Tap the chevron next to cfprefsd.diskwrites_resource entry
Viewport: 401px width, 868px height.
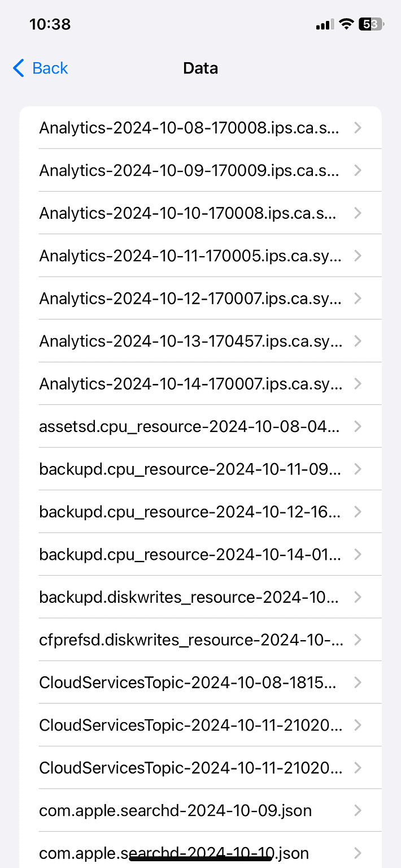click(x=357, y=640)
